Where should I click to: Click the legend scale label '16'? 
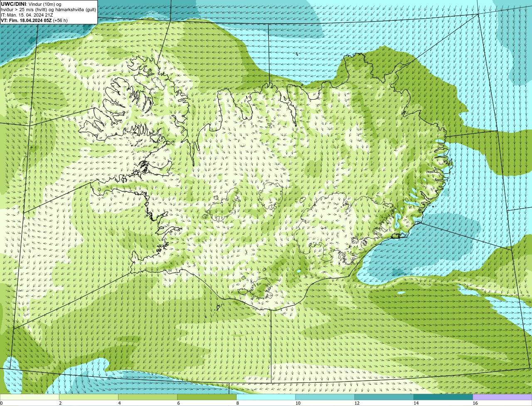click(475, 403)
